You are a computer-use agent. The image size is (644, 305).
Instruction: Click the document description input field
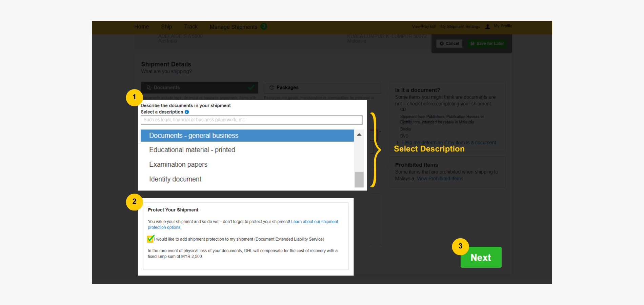[x=251, y=120]
